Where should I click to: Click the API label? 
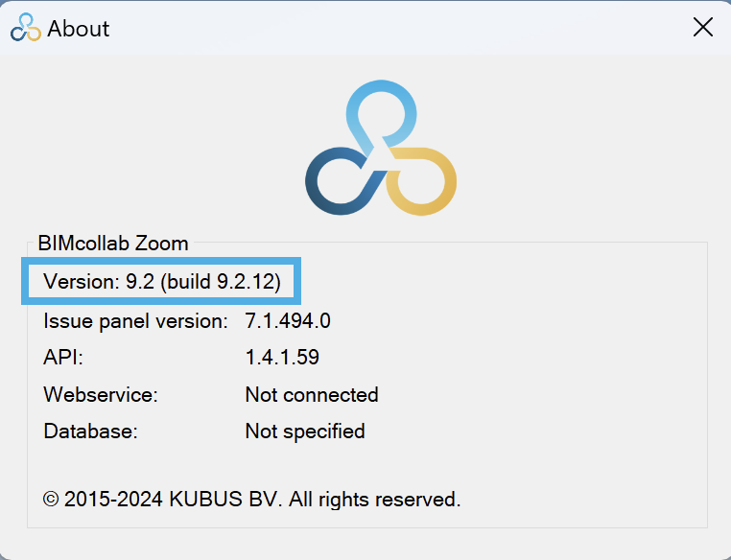(x=63, y=358)
